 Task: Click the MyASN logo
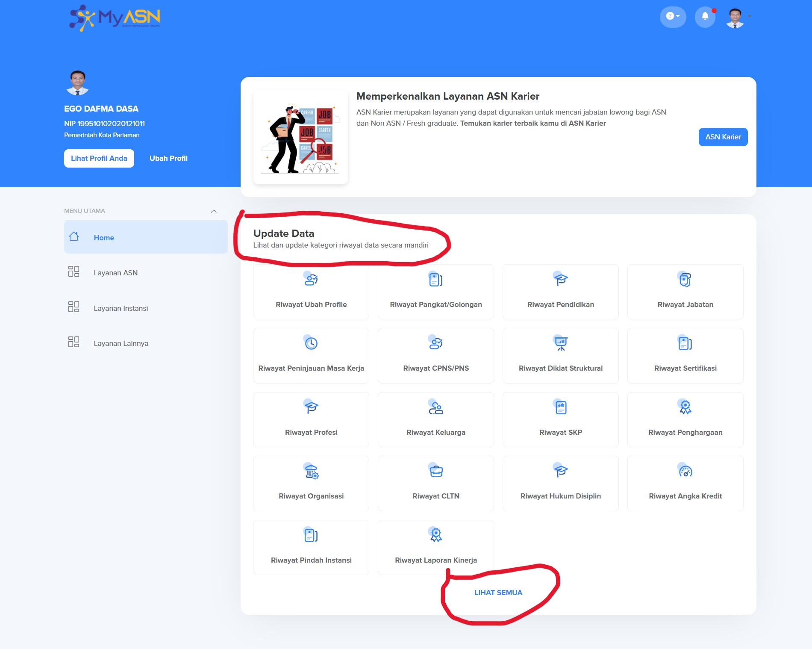[115, 18]
